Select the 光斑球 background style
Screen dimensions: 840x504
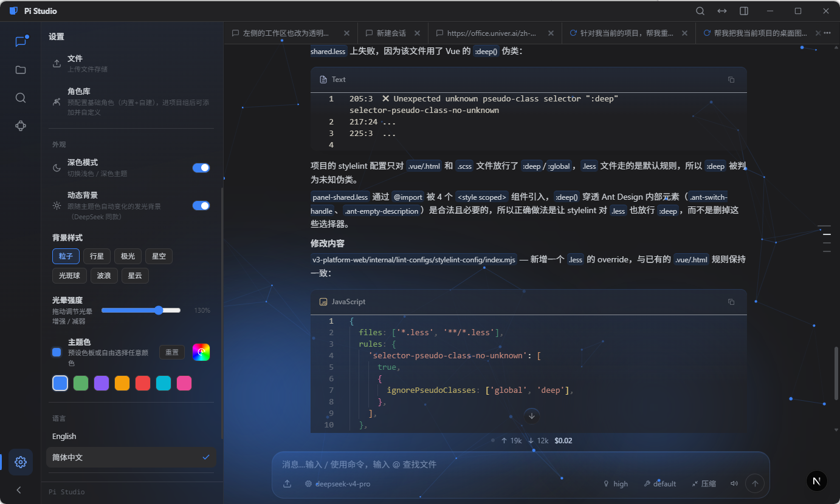point(69,276)
